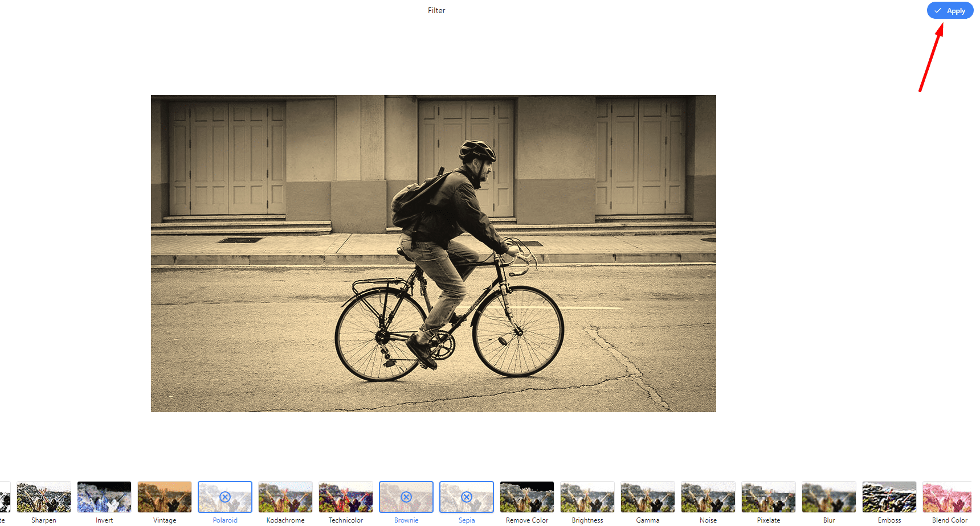Choose the Blur filter preview
Viewport: 980px width, 526px height.
pos(829,497)
